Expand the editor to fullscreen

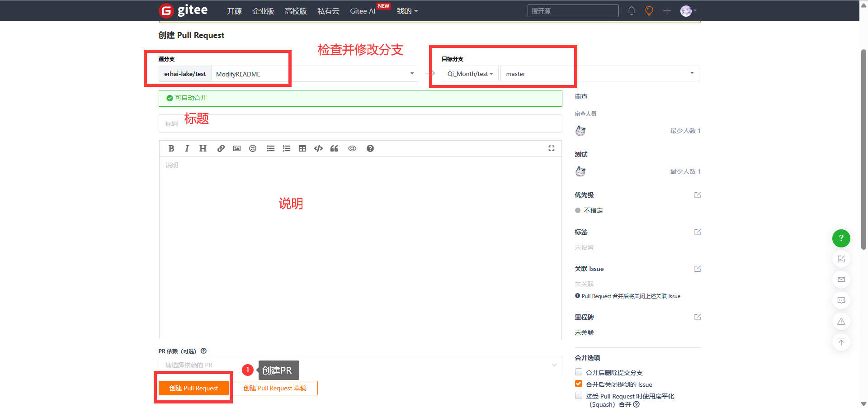(552, 148)
